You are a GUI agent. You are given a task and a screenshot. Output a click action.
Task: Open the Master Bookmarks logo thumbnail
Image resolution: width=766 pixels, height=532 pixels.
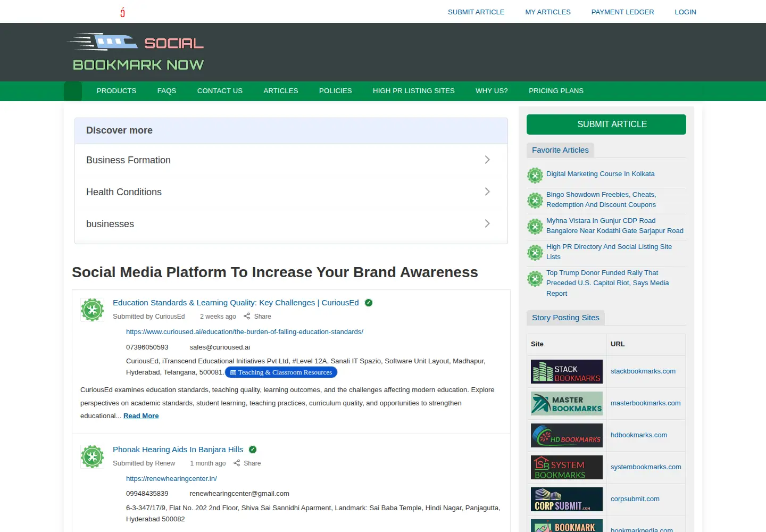click(x=567, y=403)
